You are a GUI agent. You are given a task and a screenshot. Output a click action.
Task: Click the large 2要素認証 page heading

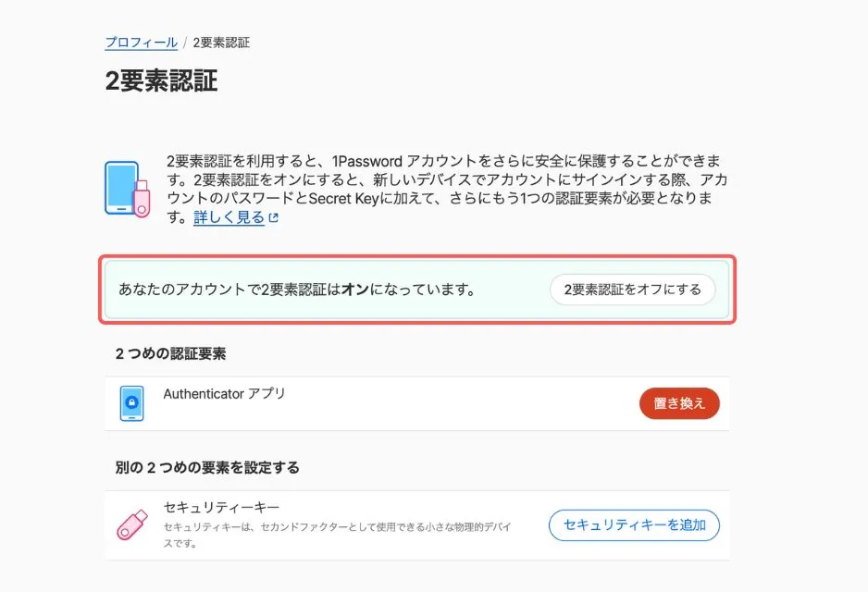pyautogui.click(x=161, y=80)
